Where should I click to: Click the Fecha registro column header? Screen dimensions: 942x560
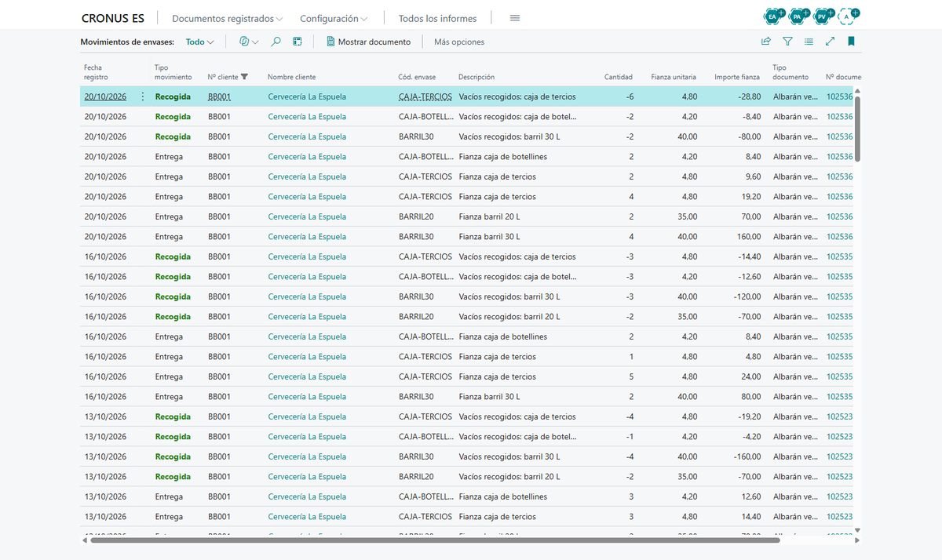point(96,72)
